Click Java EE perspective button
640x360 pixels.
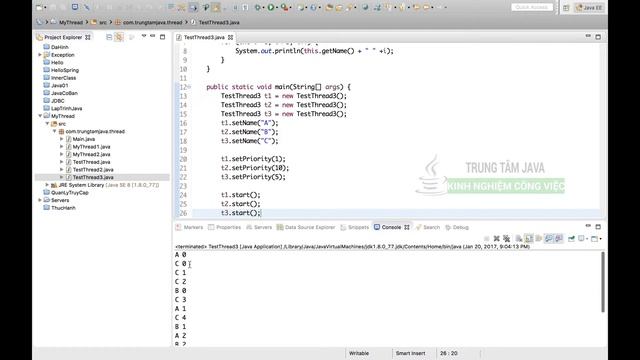pyautogui.click(x=589, y=7)
